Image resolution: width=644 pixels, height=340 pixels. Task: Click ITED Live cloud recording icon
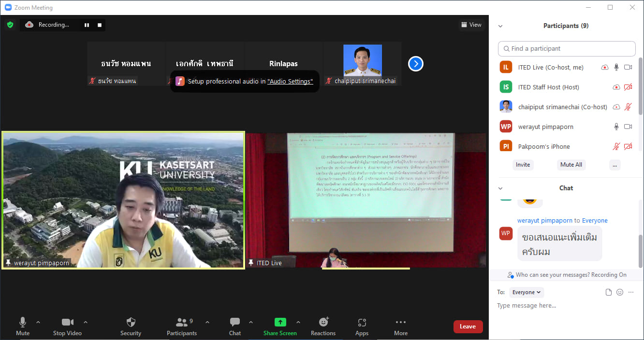pos(604,68)
